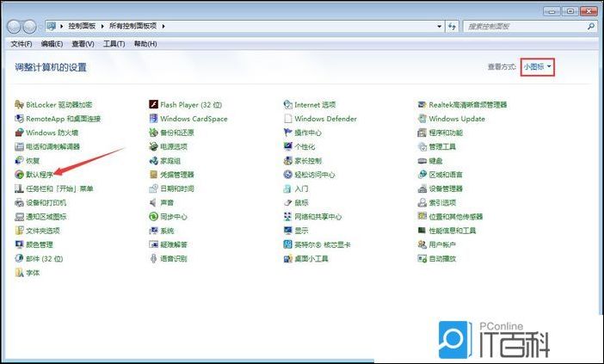Click the 备份和还原 icon
The image size is (604, 364).
(x=153, y=133)
